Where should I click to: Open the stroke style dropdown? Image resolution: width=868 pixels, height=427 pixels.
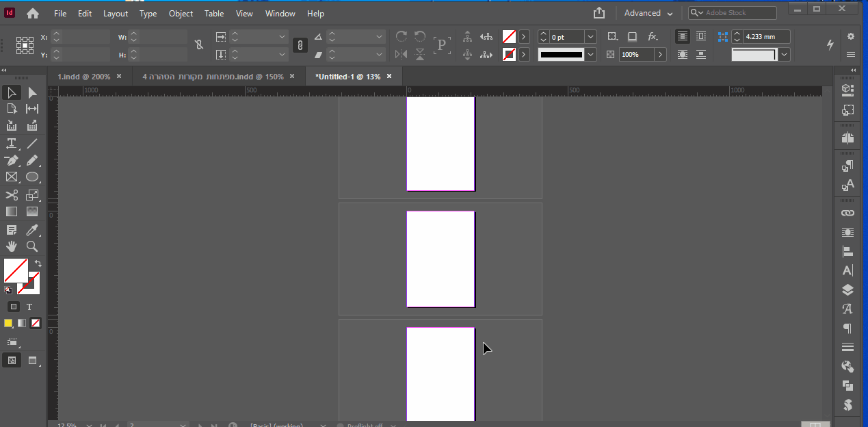click(590, 54)
